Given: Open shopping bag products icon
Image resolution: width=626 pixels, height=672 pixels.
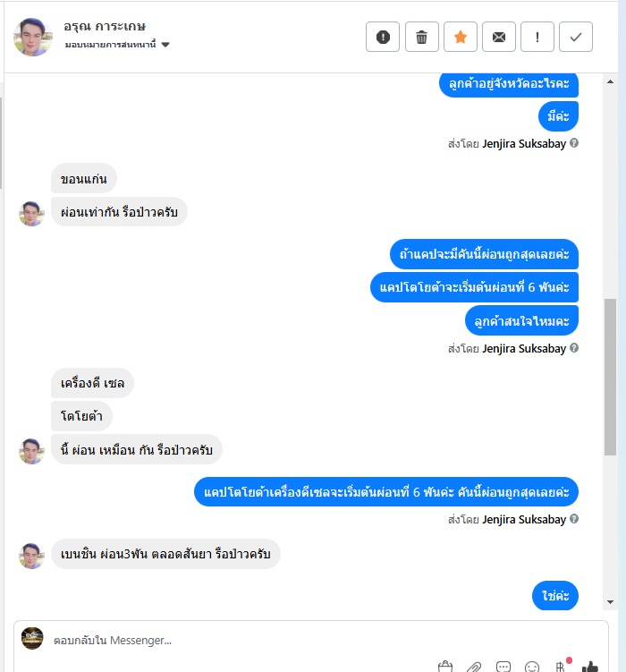Looking at the screenshot, I should point(445,667).
